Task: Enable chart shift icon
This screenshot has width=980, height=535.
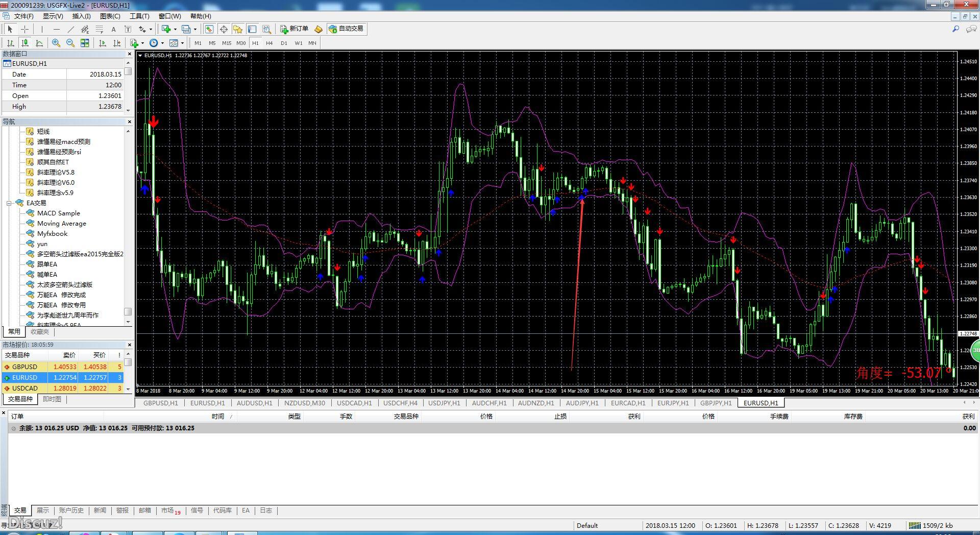Action: point(117,43)
